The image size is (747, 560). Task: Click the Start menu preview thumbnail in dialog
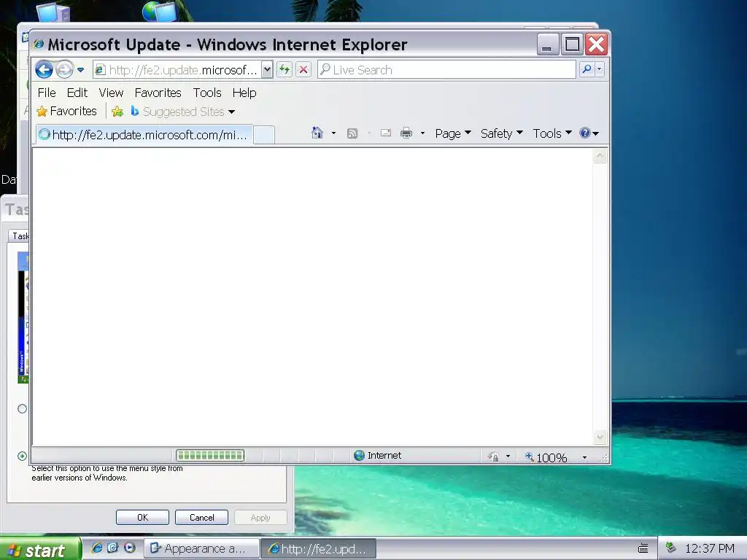pyautogui.click(x=23, y=317)
